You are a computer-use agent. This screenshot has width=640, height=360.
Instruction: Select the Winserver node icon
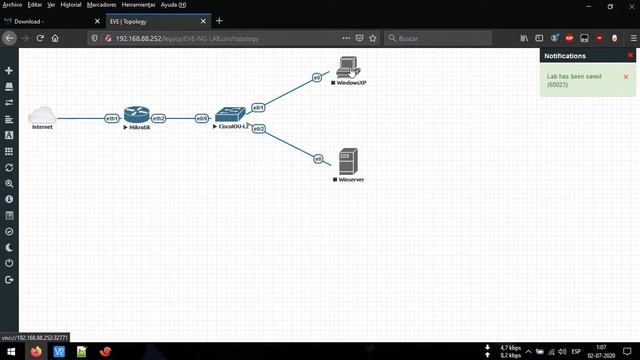click(348, 161)
